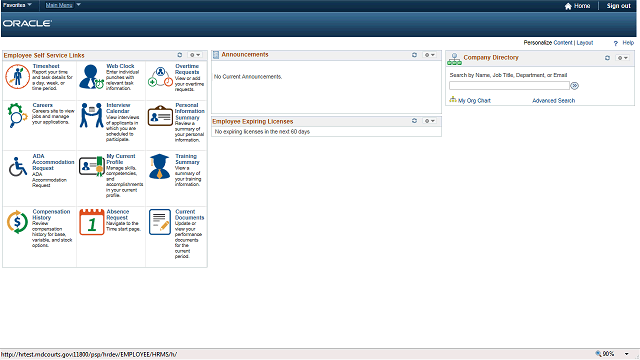Refresh the Company Directory pagelet
Screen dimensions: 640x360
pos(607,58)
